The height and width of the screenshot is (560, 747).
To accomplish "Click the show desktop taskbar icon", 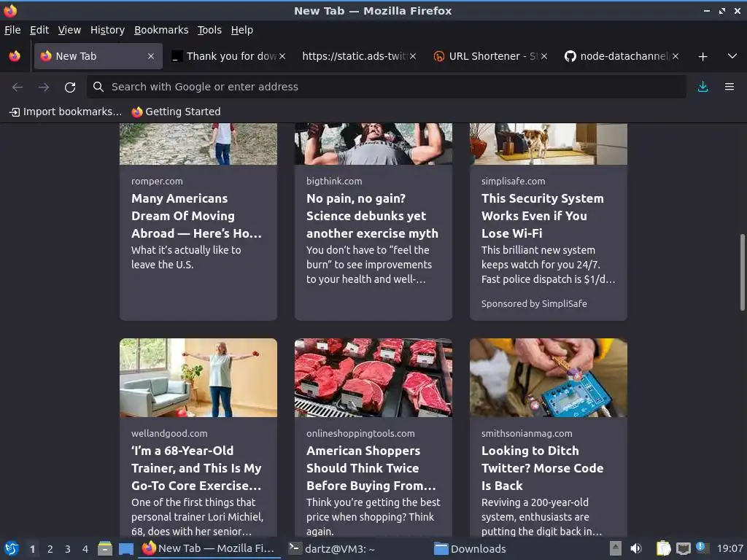I will 125,549.
